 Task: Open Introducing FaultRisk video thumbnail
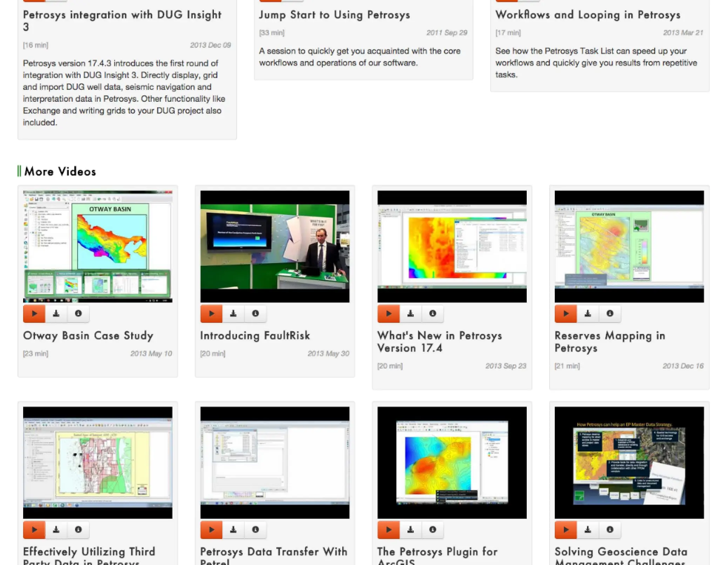275,246
